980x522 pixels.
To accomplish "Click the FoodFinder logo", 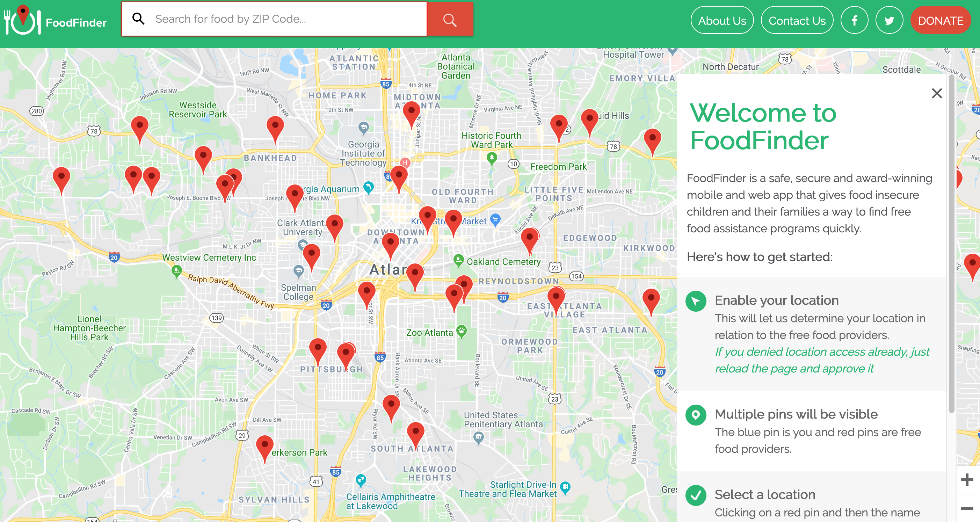I will [x=55, y=21].
